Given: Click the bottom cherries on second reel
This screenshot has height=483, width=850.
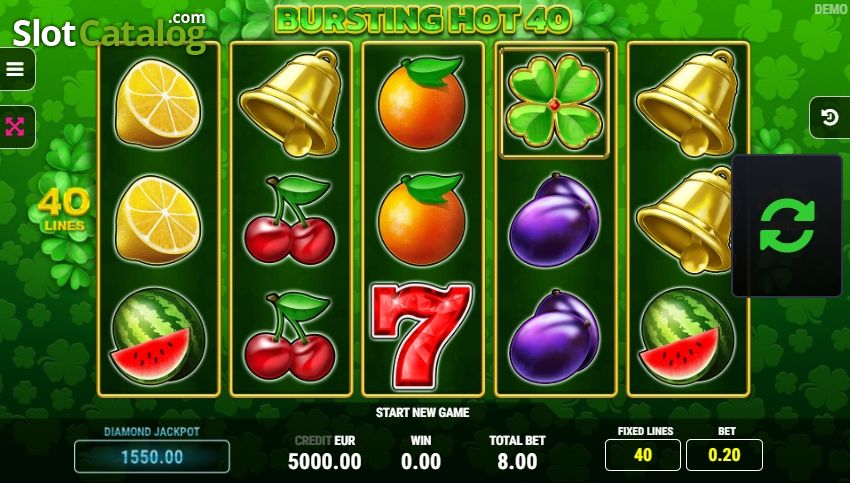Looking at the screenshot, I should 290,336.
